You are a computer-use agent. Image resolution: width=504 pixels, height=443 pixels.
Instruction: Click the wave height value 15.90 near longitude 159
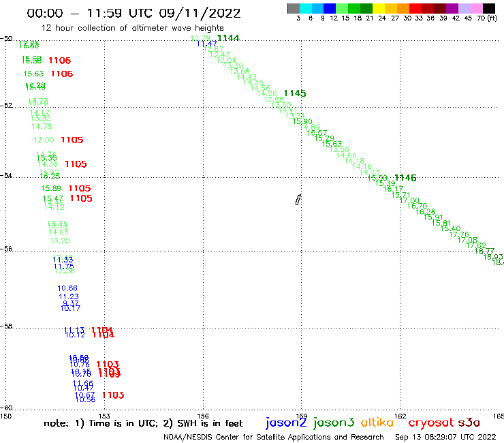point(302,121)
